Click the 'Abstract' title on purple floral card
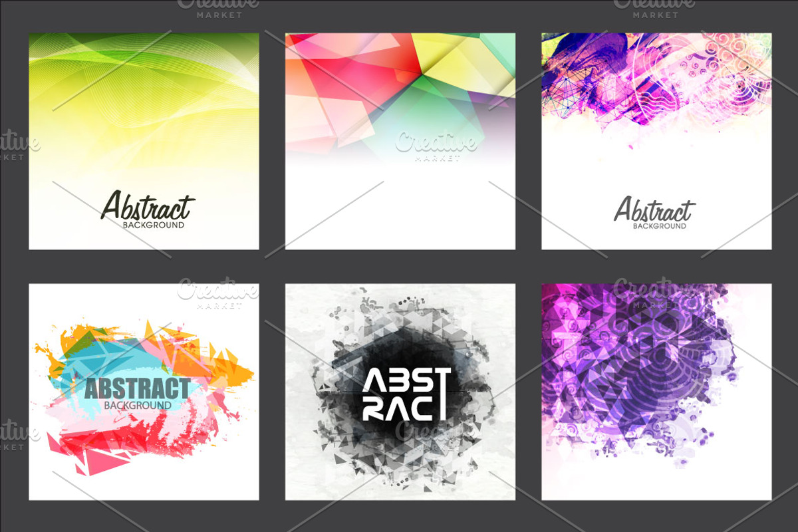This screenshot has width=798, height=532. point(654,209)
